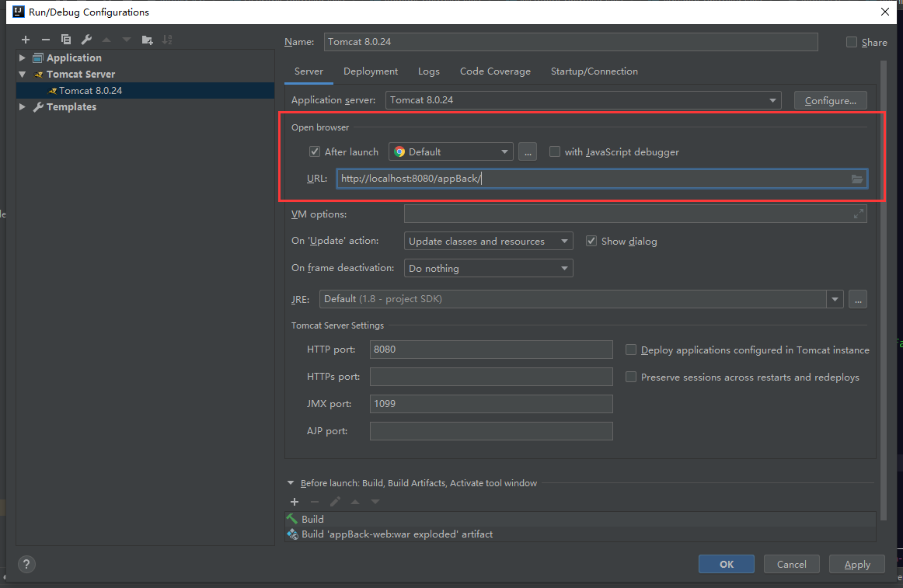Remove the selected before launch task
The width and height of the screenshot is (903, 588).
point(315,502)
